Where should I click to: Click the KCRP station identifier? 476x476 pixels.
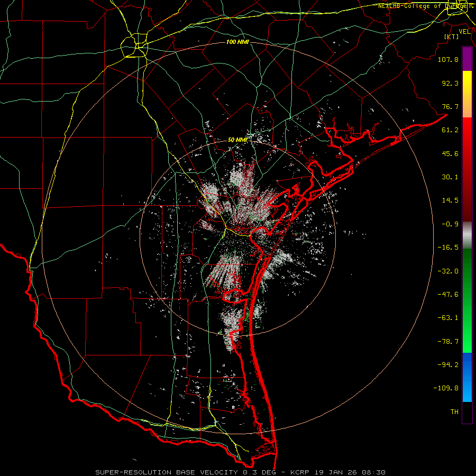click(300, 472)
